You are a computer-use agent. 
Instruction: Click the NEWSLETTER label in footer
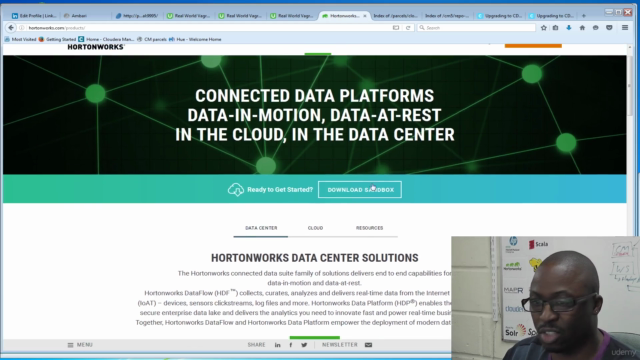[x=340, y=345]
